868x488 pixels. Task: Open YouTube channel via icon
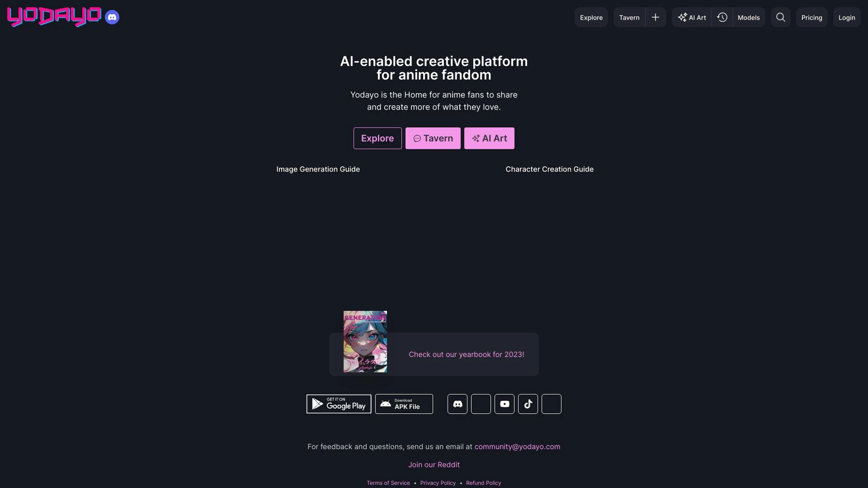(505, 404)
